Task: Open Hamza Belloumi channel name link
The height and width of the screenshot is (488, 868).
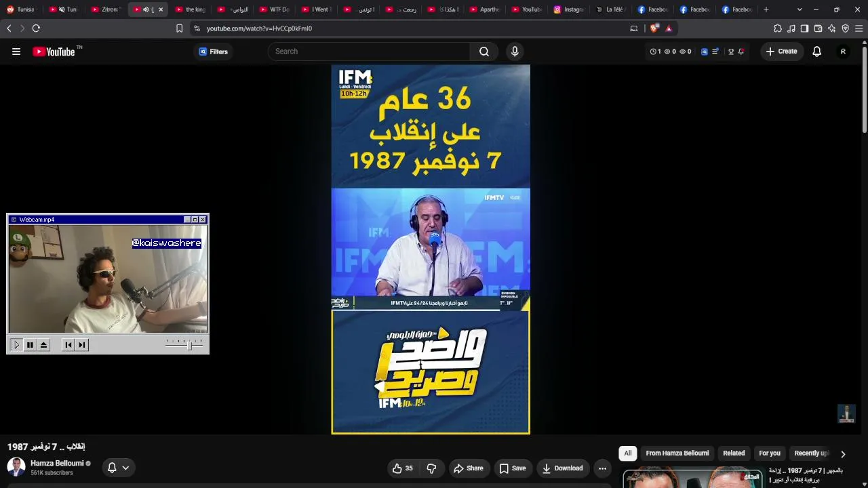Action: 57,464
